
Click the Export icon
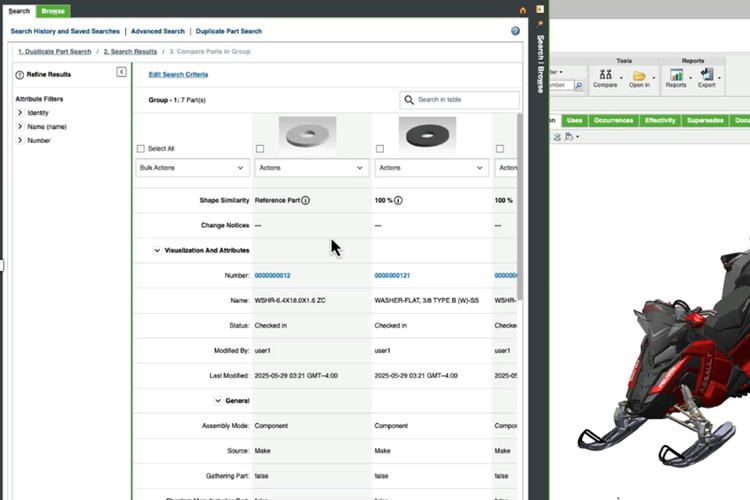707,75
